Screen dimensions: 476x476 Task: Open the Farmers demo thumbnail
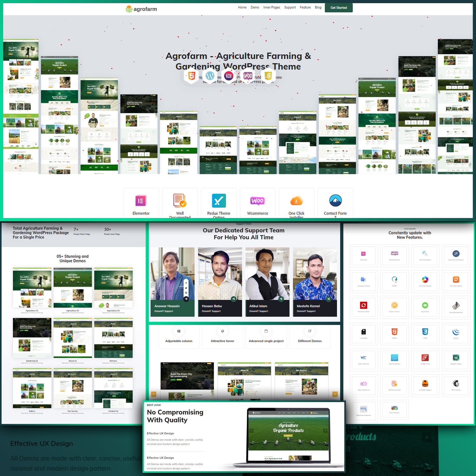(x=113, y=338)
